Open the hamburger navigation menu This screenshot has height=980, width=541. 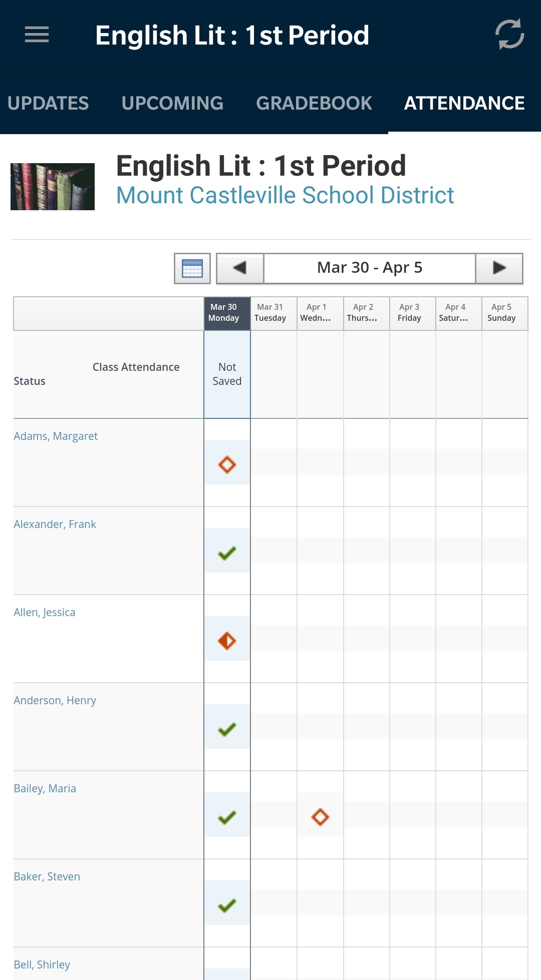(x=37, y=35)
